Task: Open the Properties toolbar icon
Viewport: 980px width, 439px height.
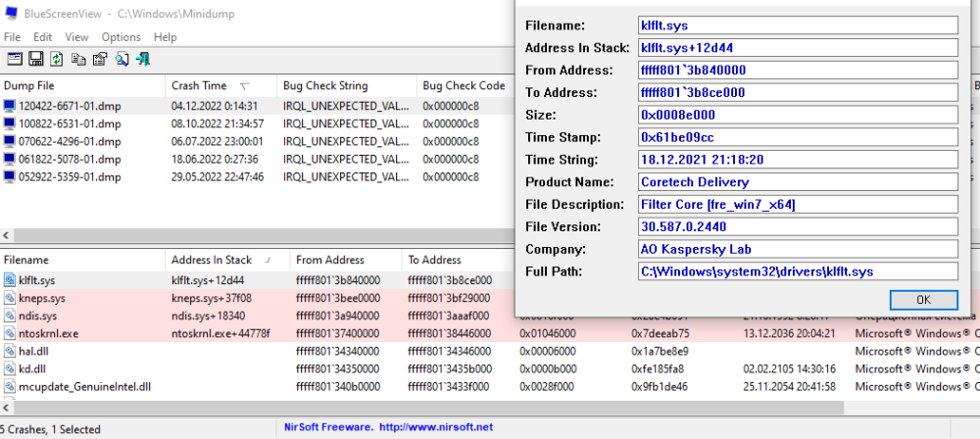Action: click(x=100, y=59)
